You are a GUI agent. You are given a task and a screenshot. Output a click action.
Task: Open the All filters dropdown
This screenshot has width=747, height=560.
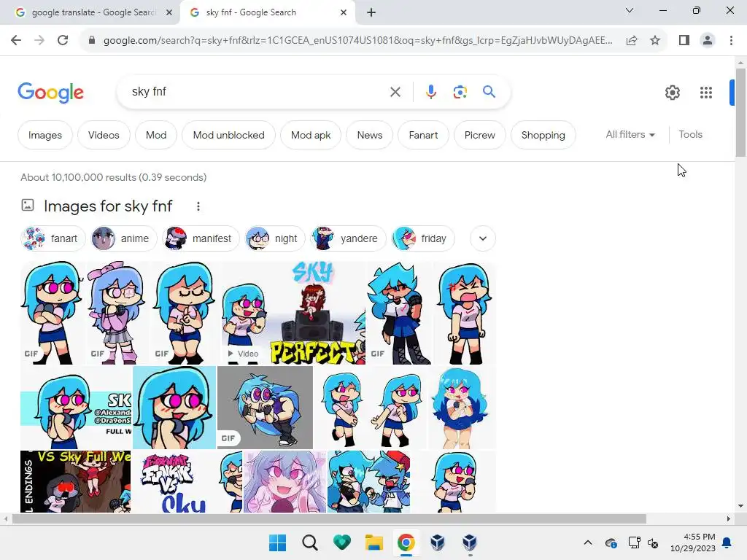[630, 135]
